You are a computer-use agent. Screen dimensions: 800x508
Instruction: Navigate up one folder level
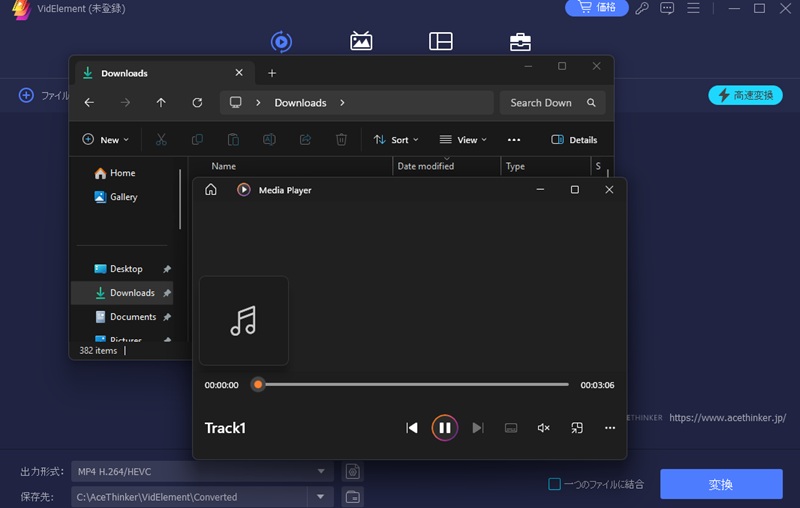tap(161, 103)
